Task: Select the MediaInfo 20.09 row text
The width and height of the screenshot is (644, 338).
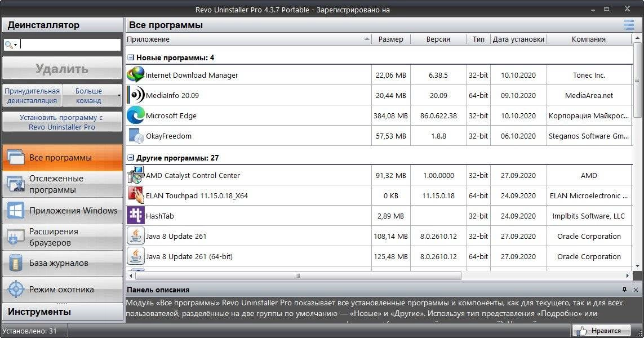Action: click(x=172, y=95)
